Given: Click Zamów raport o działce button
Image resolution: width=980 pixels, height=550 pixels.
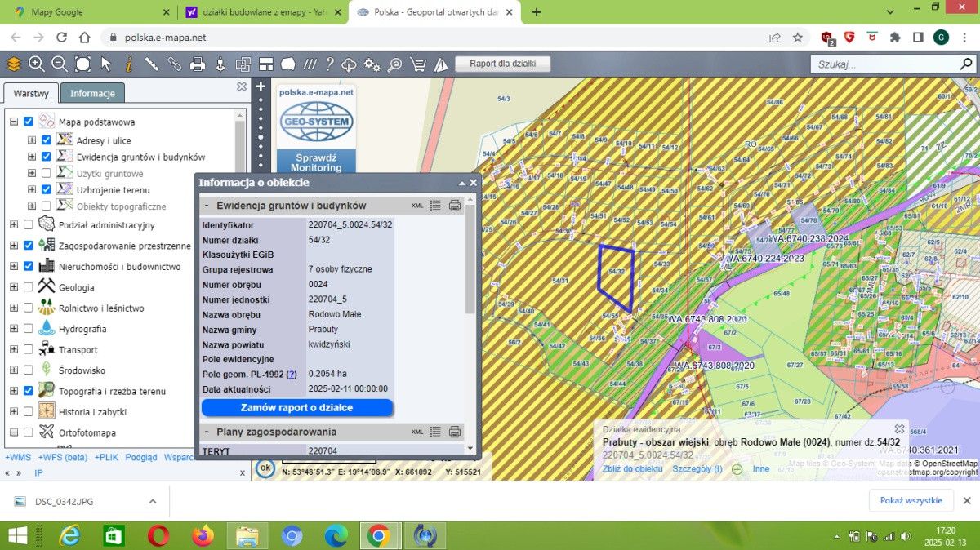Looking at the screenshot, I should [x=296, y=407].
